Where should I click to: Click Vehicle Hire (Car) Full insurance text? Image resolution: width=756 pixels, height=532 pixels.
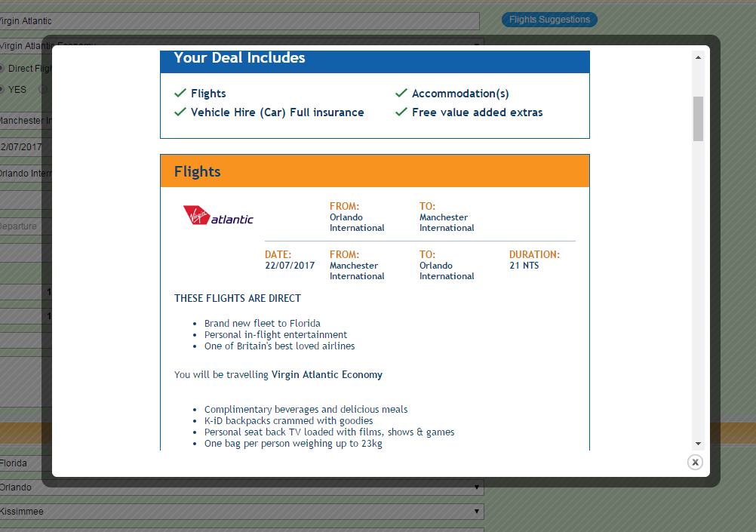pos(277,112)
